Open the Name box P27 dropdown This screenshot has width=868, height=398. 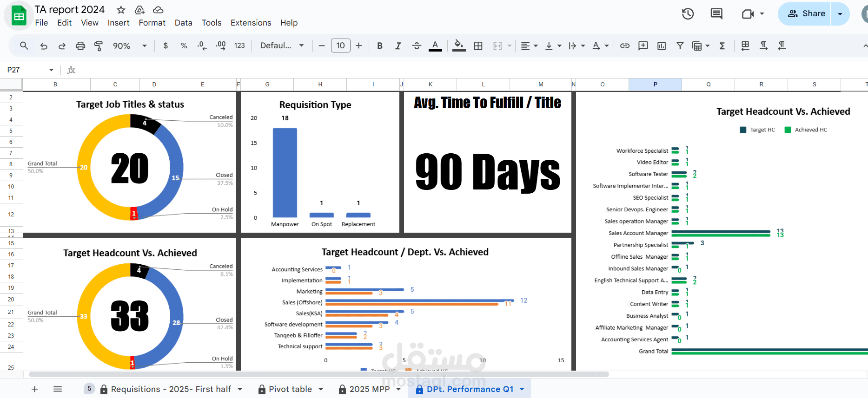coord(51,70)
